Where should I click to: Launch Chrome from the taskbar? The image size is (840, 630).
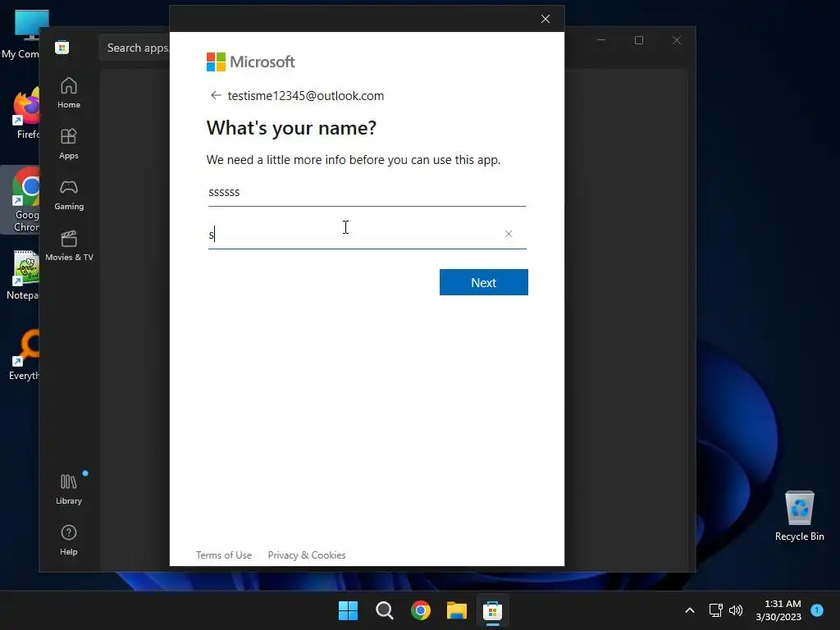(x=421, y=610)
